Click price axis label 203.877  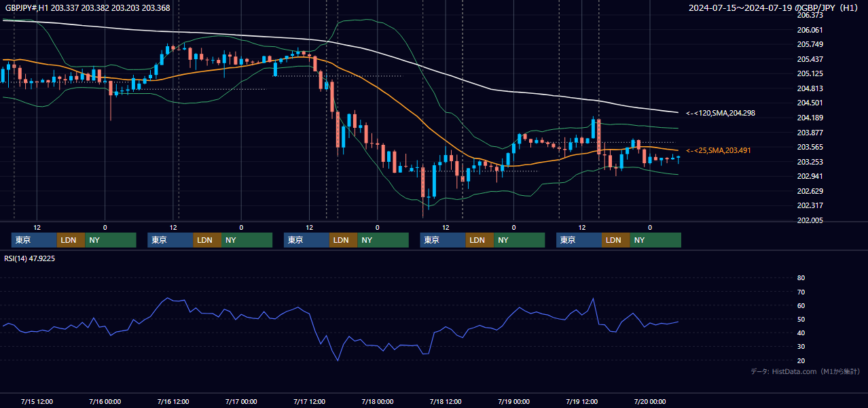click(810, 133)
